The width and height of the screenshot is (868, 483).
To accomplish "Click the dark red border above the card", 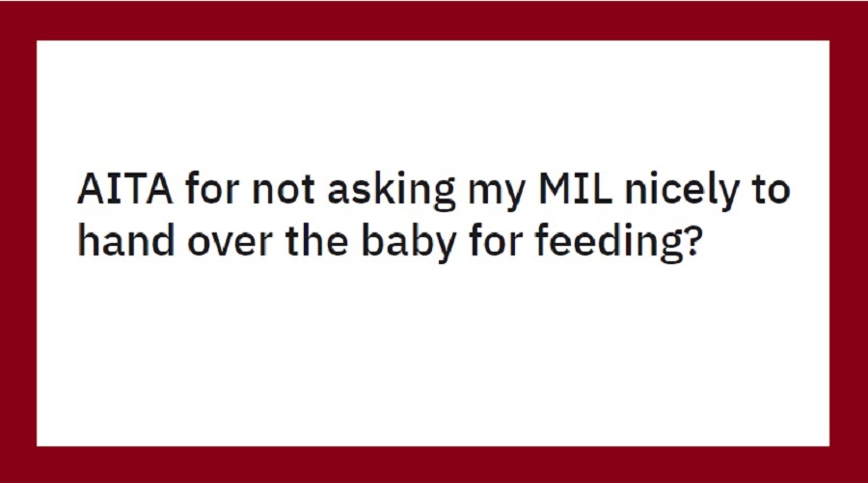I will [434, 20].
